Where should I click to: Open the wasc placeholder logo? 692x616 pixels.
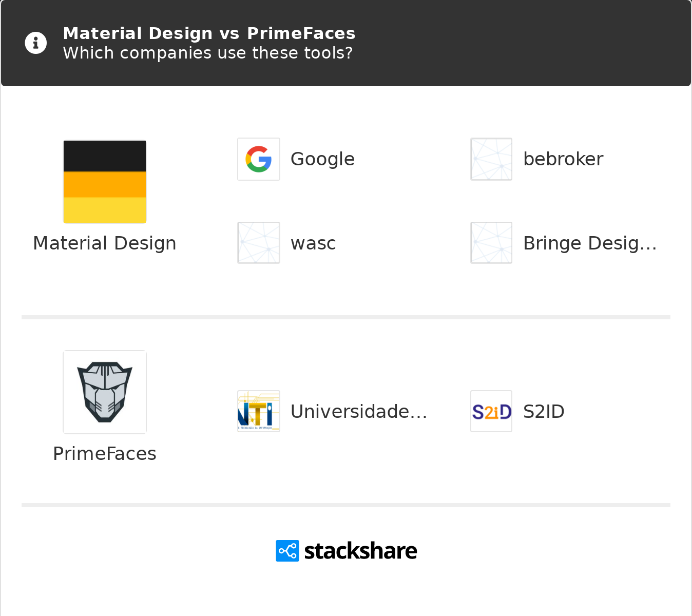pos(259,243)
